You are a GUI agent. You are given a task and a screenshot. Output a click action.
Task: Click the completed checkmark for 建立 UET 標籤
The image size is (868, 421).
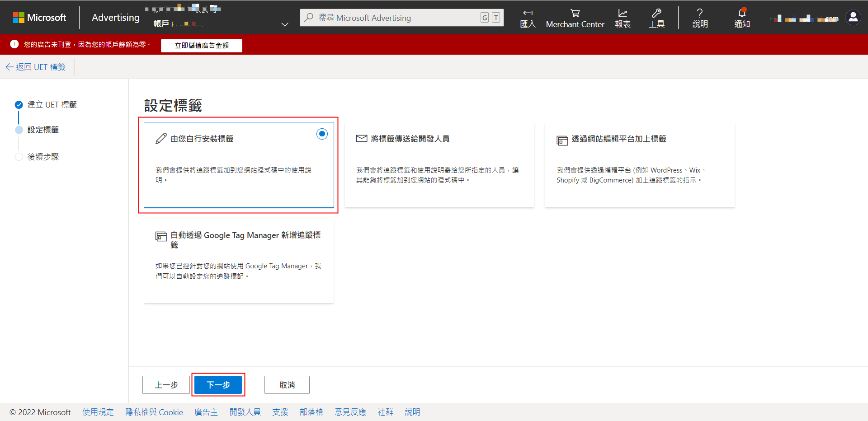pos(19,105)
